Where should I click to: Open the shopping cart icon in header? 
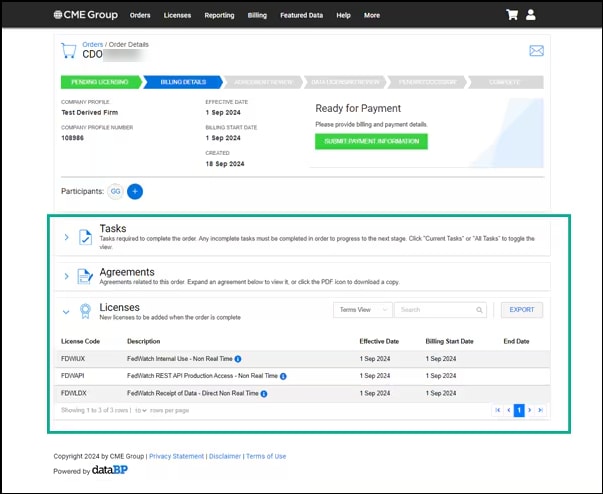tap(512, 15)
